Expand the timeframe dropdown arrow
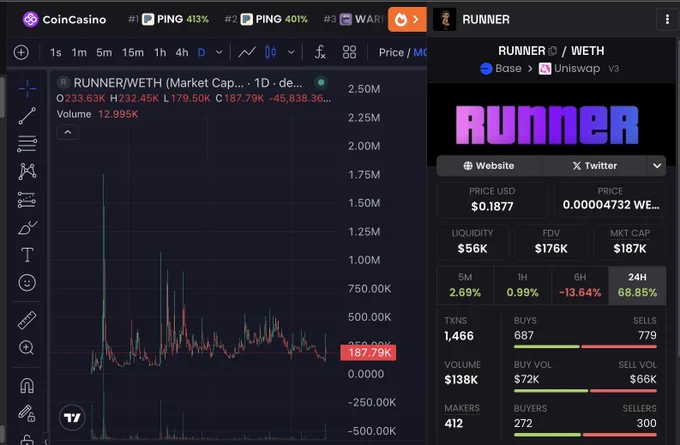The width and height of the screenshot is (680, 445). tap(219, 52)
